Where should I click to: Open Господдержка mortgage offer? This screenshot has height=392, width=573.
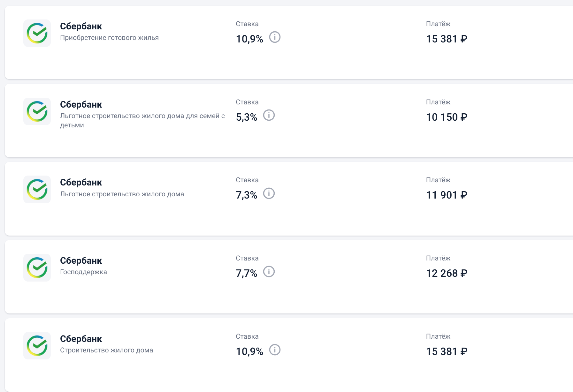83,272
